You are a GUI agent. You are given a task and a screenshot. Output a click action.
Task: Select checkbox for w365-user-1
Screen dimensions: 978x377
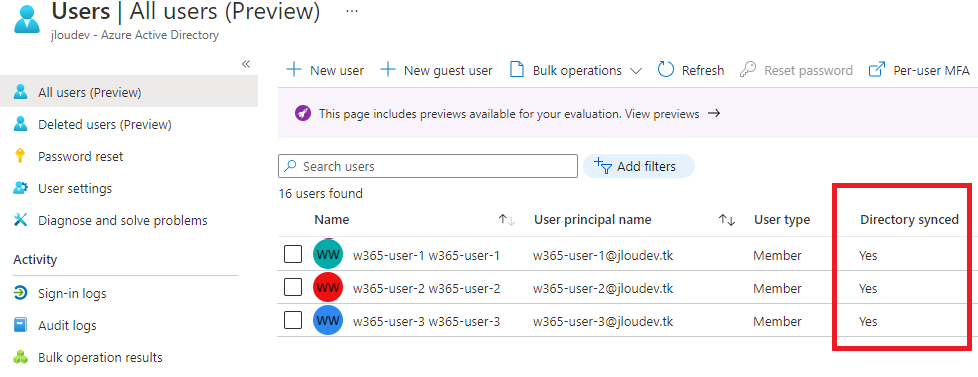293,254
